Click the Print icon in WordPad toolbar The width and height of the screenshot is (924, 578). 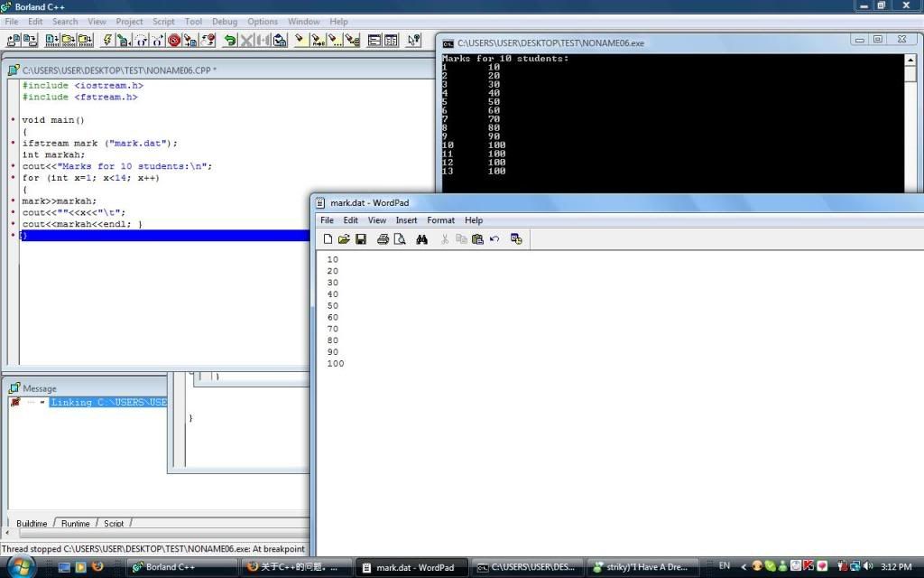coord(383,239)
